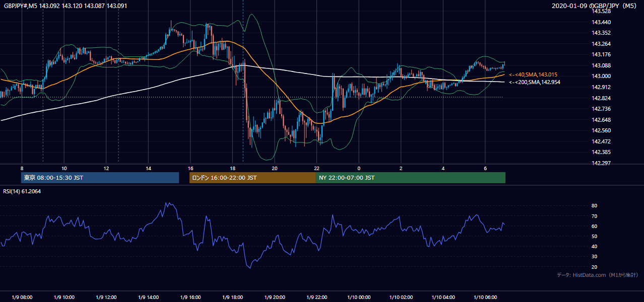
Task: Click the price axis label 143.264
Action: pos(601,44)
